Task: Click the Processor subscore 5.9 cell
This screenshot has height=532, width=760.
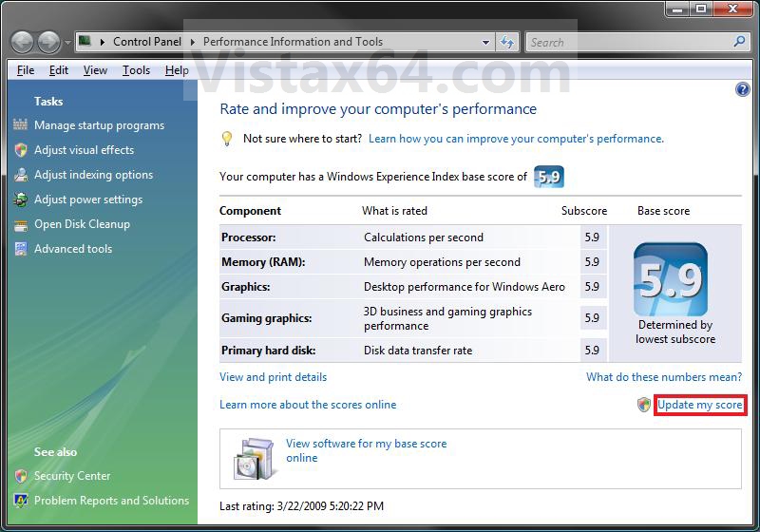Action: click(592, 237)
